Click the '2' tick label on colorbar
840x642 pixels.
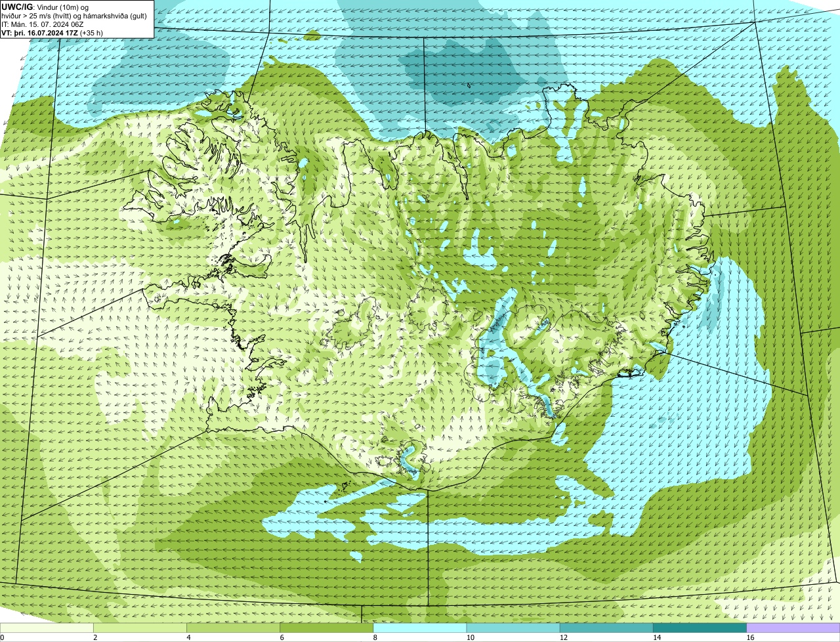pos(95,637)
